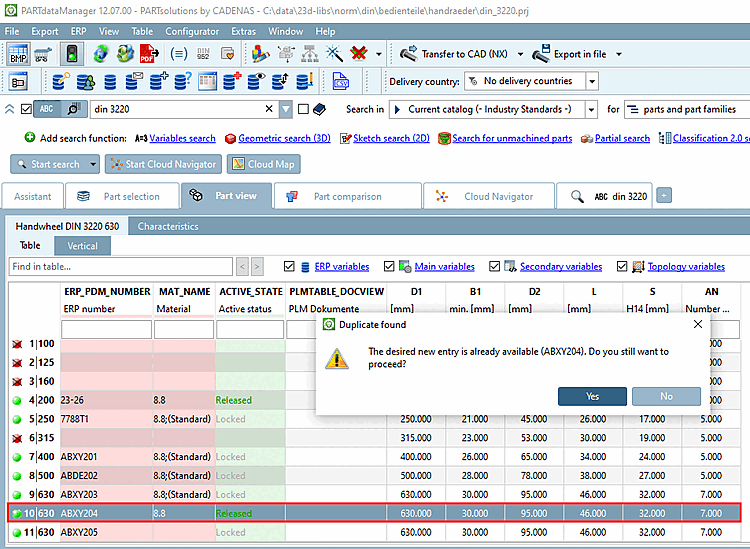Viewport: 750px width, 549px height.
Task: Click the traffic light status icon
Action: [71, 54]
